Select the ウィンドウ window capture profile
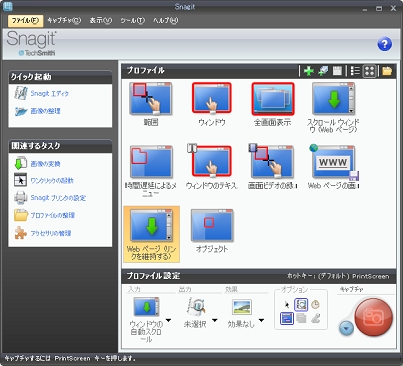Viewport: 403px width, 366px height. (212, 104)
